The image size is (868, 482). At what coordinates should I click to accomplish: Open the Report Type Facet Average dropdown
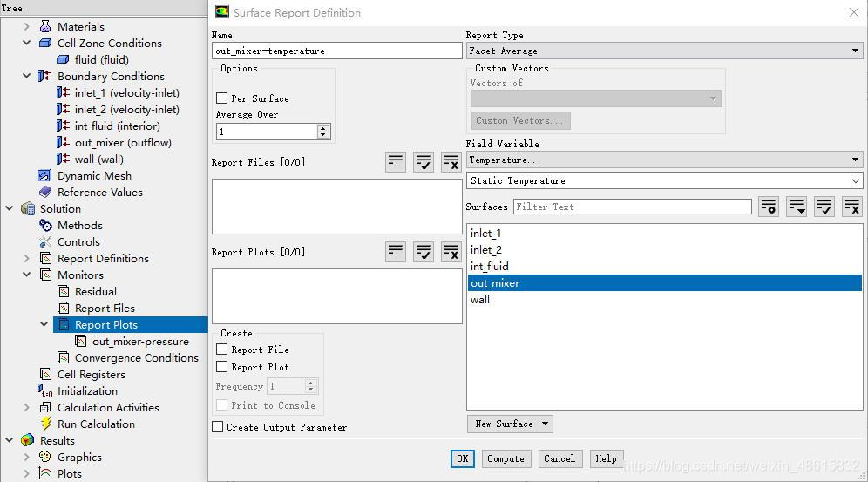click(663, 51)
